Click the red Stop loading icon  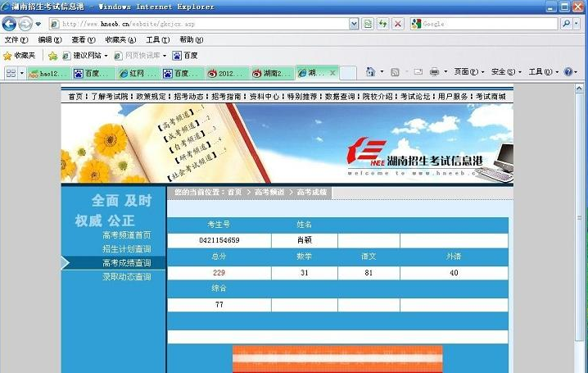(398, 24)
